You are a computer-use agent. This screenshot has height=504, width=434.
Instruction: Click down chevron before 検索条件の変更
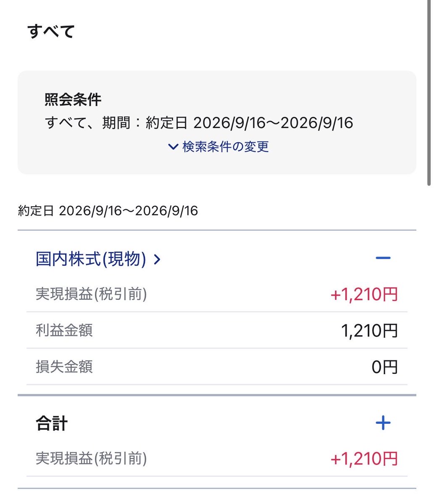click(x=173, y=147)
